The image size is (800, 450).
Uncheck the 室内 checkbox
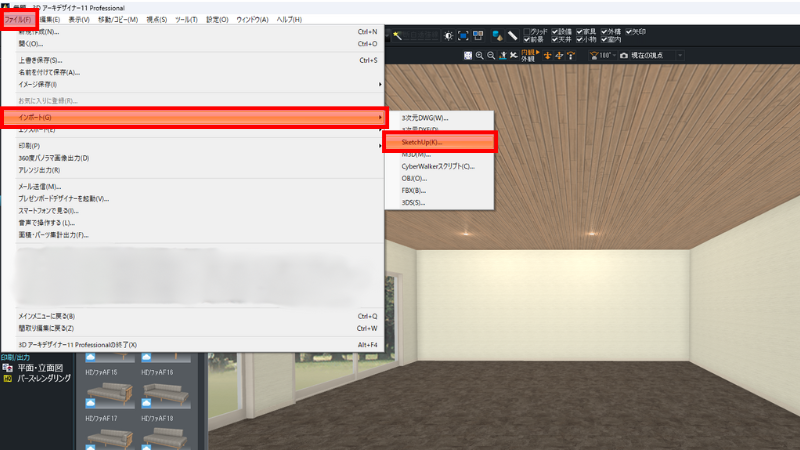point(604,39)
